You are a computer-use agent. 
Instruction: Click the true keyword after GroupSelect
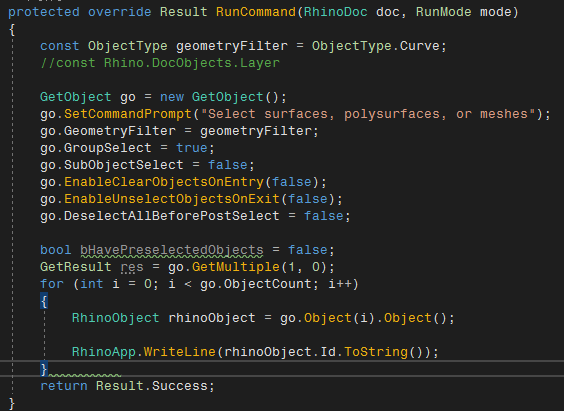coord(192,148)
